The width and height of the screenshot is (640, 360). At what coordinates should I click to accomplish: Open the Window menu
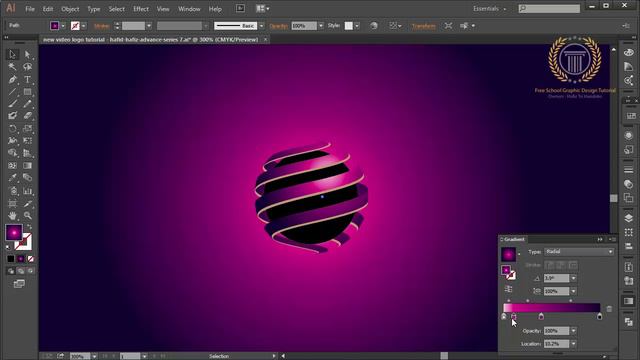point(189,9)
